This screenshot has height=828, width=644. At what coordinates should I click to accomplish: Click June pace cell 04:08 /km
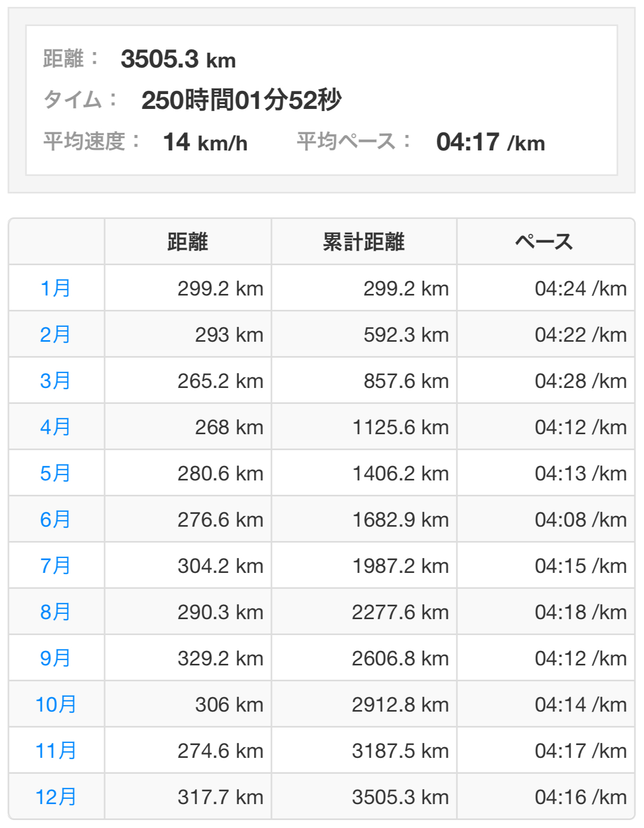coord(580,520)
